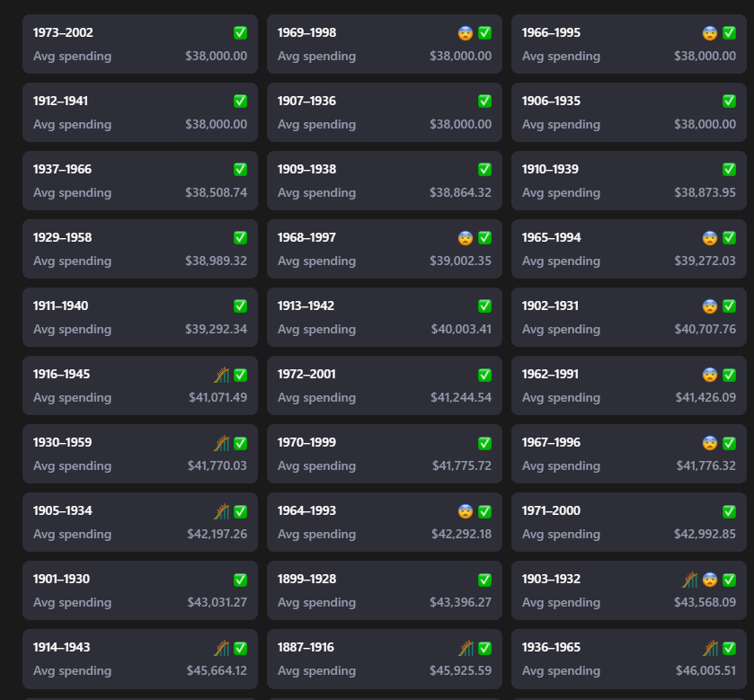The height and width of the screenshot is (700, 754).
Task: Click the fearful face icon on the 1903–1932 card
Action: pyautogui.click(x=710, y=580)
